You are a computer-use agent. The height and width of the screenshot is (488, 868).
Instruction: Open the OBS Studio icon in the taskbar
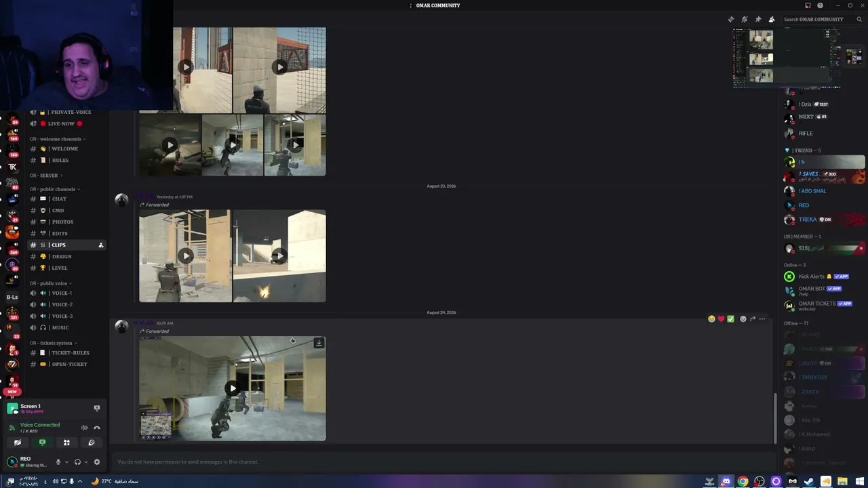[759, 481]
